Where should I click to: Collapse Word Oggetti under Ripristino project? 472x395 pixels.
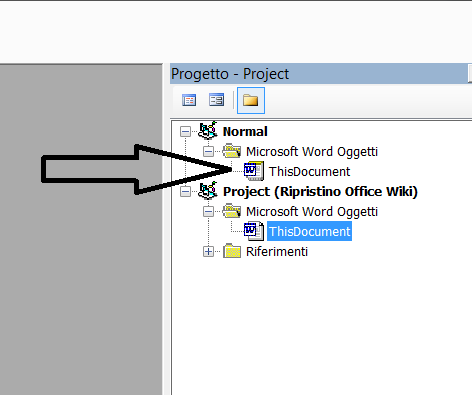click(208, 212)
